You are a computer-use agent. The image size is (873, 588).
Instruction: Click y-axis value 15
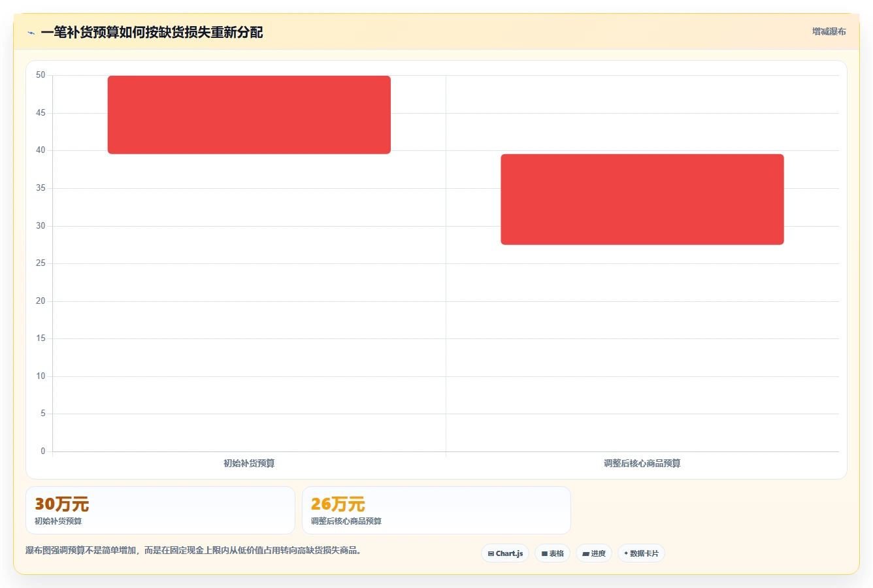pyautogui.click(x=41, y=338)
